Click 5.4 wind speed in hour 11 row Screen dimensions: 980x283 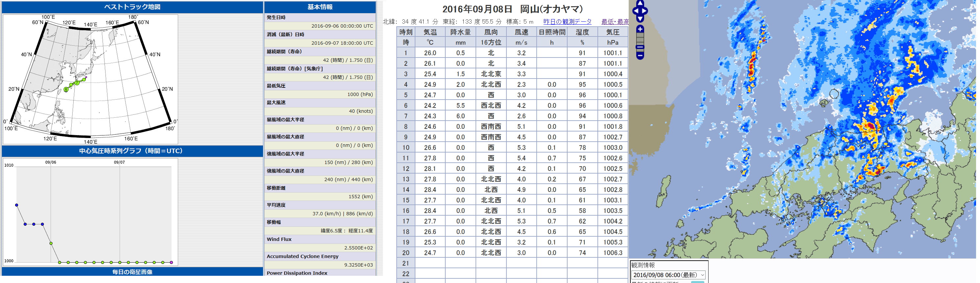521,158
